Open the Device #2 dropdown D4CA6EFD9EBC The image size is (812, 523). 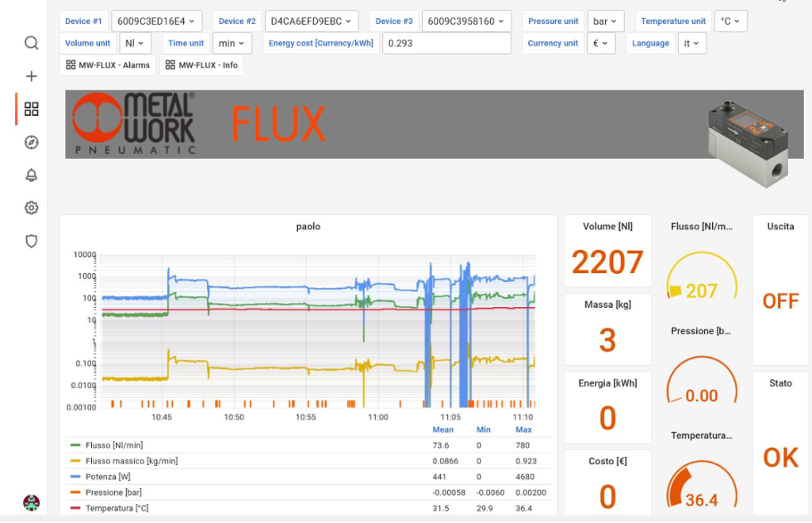click(311, 21)
